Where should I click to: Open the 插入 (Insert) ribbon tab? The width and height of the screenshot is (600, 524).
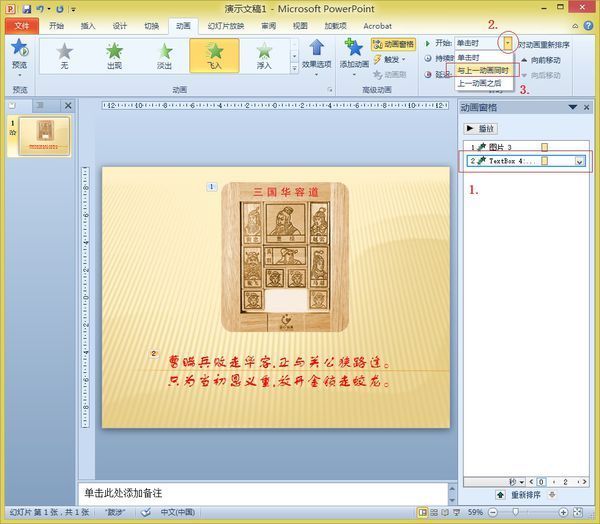[88, 26]
